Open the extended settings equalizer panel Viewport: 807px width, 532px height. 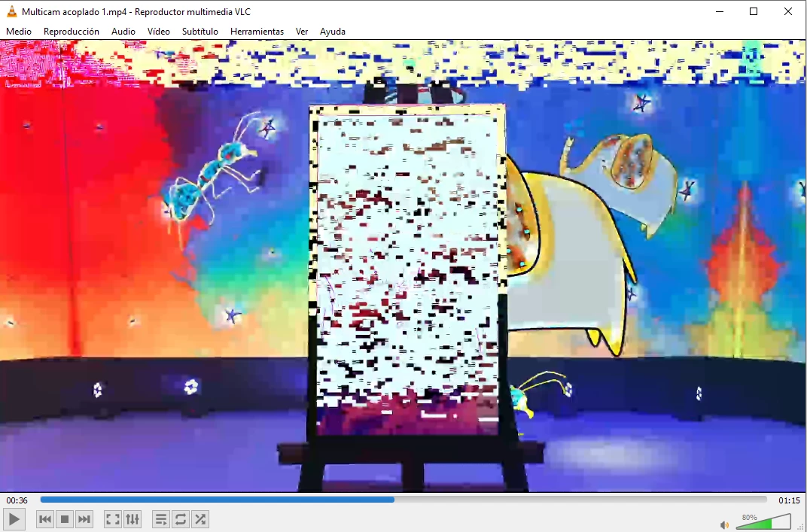point(132,519)
